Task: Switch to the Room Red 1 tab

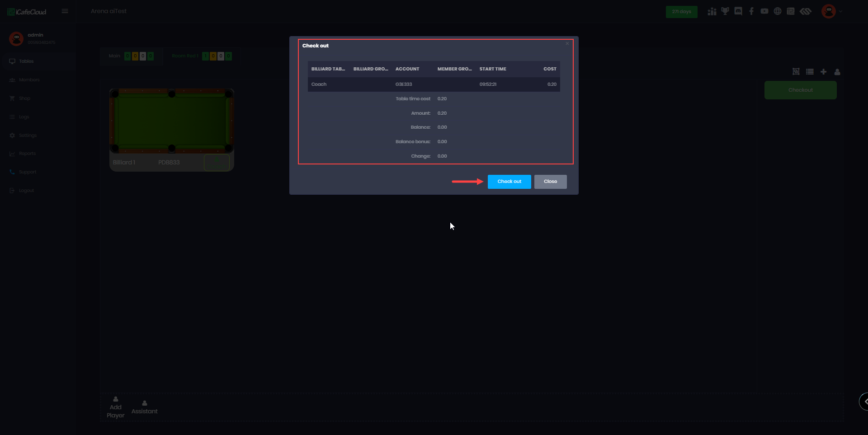Action: click(202, 56)
